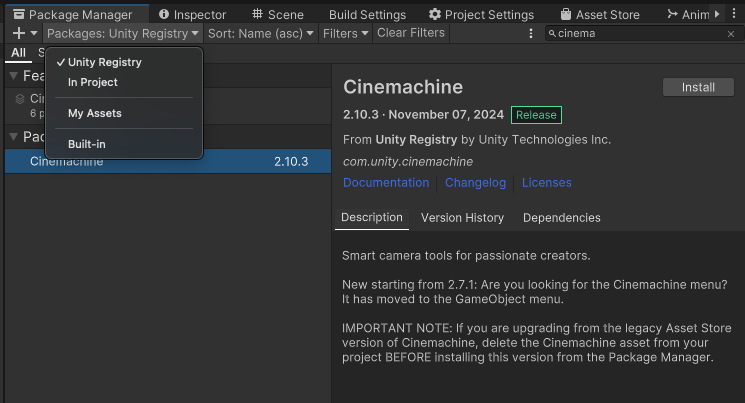The height and width of the screenshot is (403, 745).
Task: Open the window kebab menu at top right
Action: 734,14
